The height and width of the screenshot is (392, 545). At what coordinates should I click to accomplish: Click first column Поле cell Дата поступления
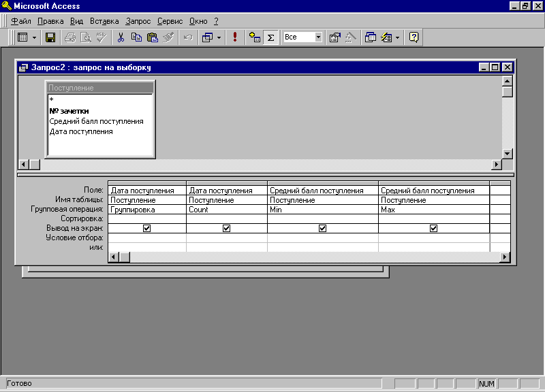(147, 191)
